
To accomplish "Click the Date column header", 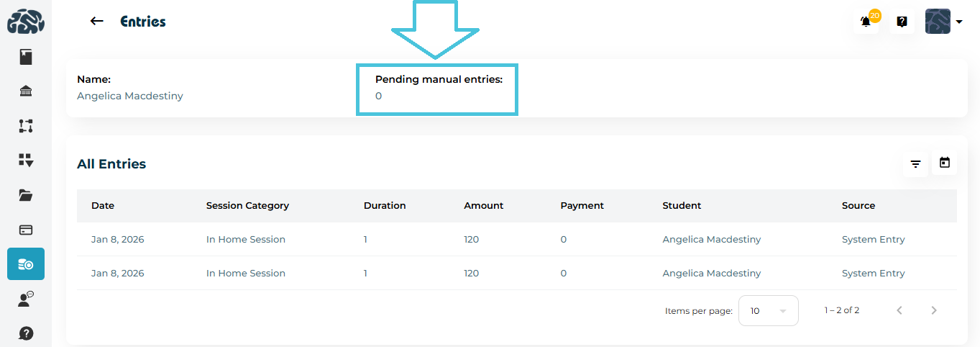I will coord(103,206).
